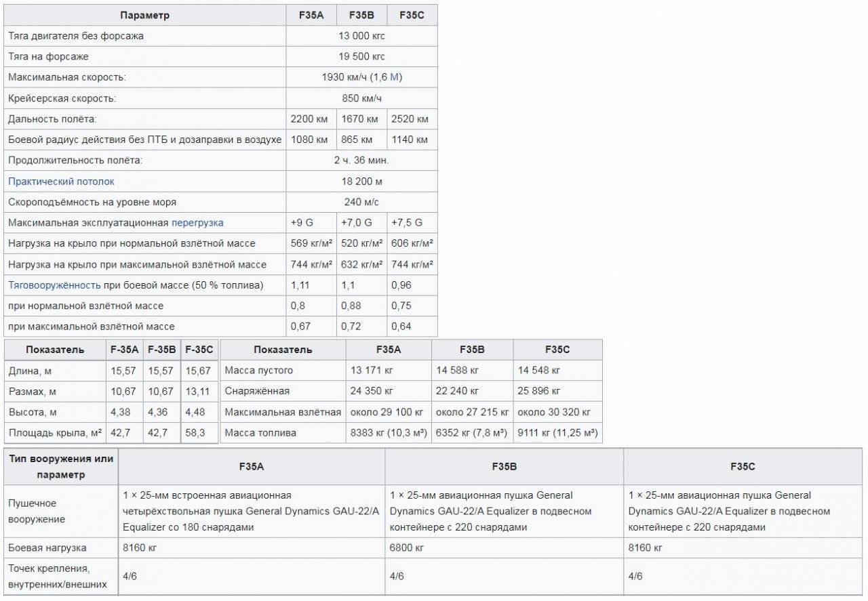Select the "Тип вооружения или параметр" header
The width and height of the screenshot is (868, 601).
(x=61, y=467)
